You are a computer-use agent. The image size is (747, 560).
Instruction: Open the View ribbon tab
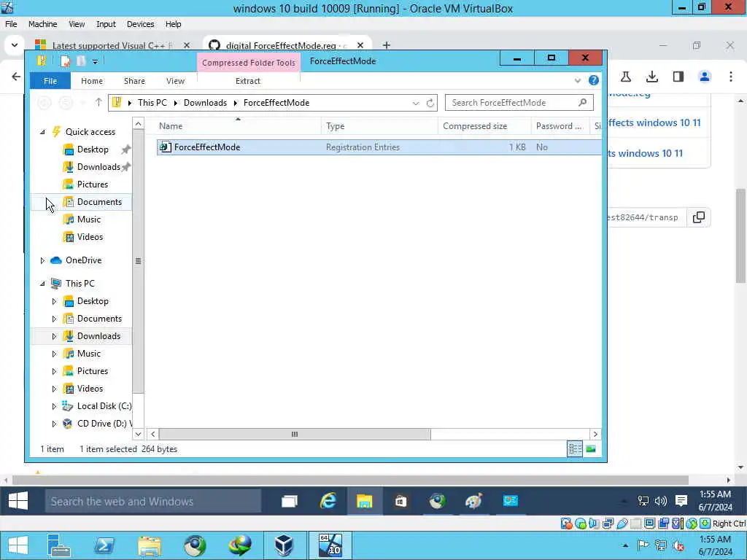175,81
